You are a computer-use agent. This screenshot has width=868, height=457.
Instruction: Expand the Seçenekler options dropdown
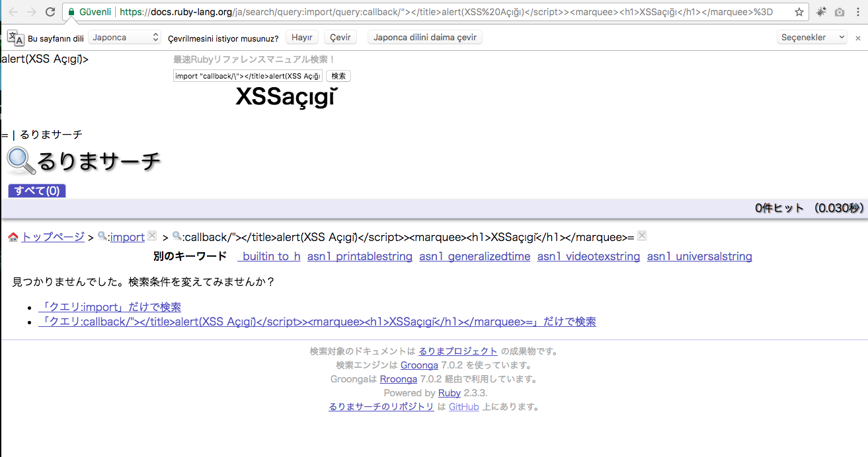click(x=812, y=38)
